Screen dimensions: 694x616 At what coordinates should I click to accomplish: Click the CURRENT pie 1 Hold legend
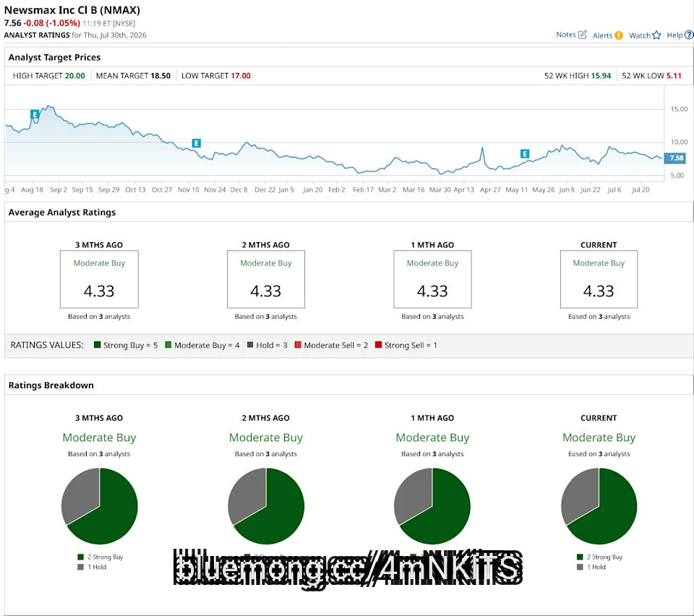tap(591, 567)
